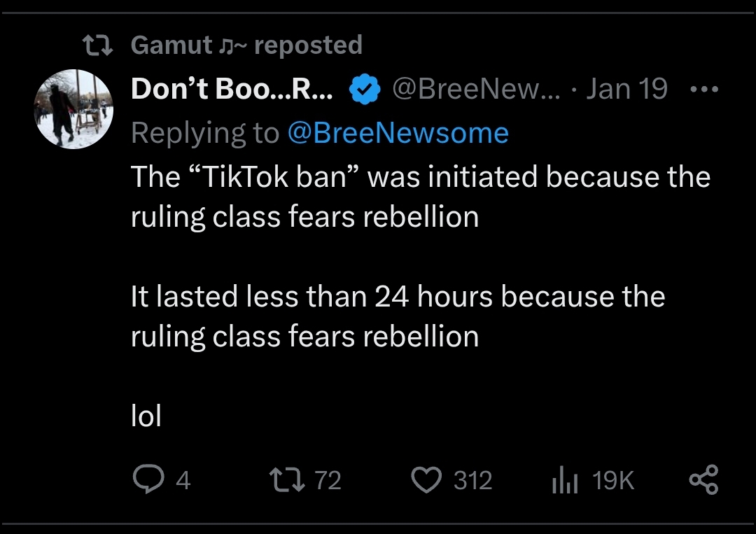Open the three-dot more options menu
This screenshot has width=756, height=534.
704,89
